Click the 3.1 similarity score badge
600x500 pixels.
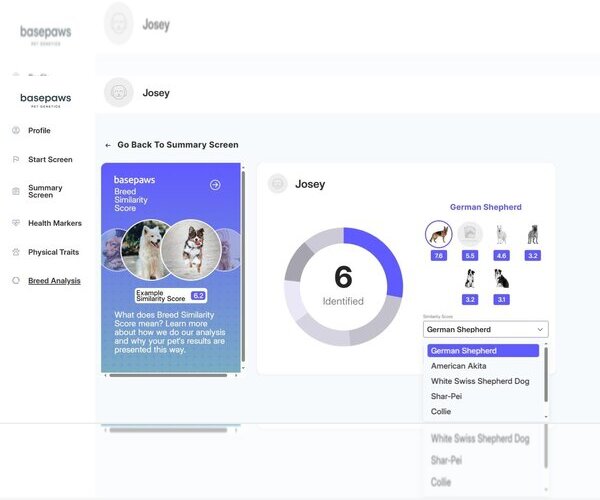501,300
